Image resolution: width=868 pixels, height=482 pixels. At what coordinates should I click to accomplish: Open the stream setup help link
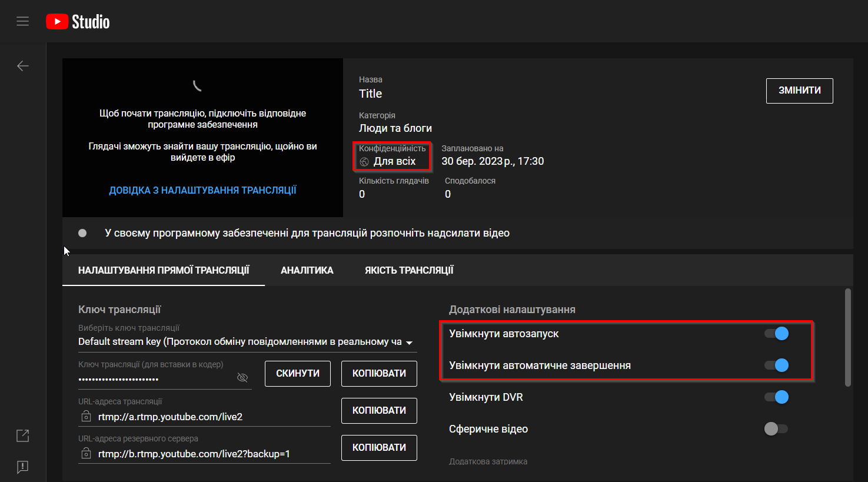(x=202, y=190)
